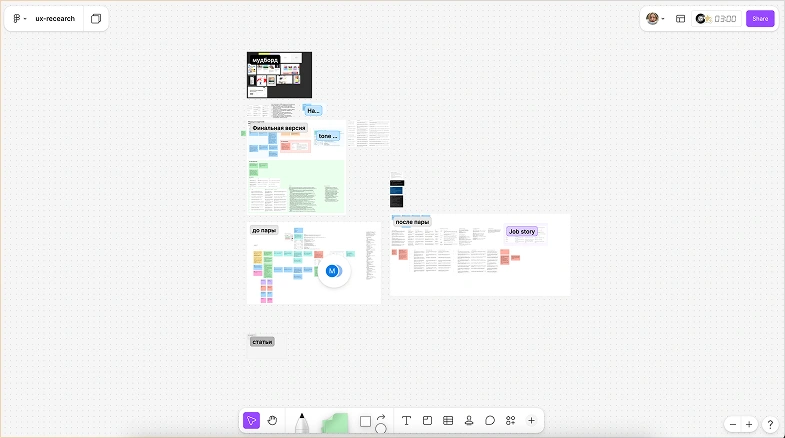Select the Move arrow tool
The height and width of the screenshot is (438, 785).
click(251, 420)
